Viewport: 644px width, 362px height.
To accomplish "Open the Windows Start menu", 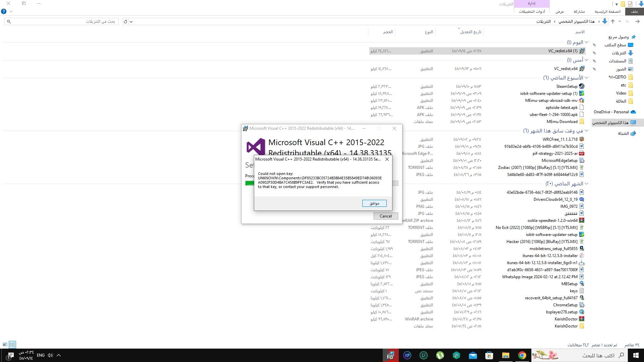I will click(636, 355).
